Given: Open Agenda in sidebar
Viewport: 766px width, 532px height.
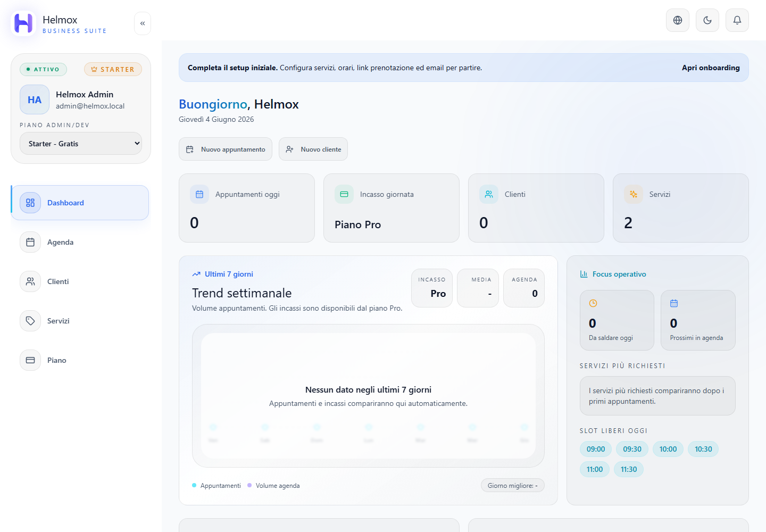Looking at the screenshot, I should click(80, 242).
